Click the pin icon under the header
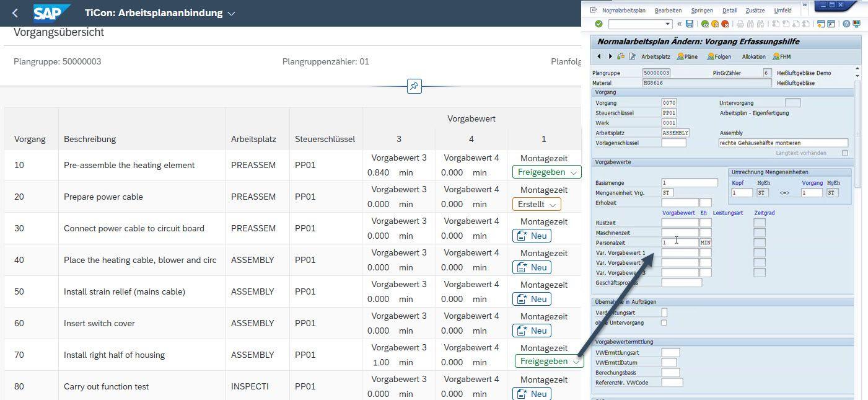 (x=414, y=86)
